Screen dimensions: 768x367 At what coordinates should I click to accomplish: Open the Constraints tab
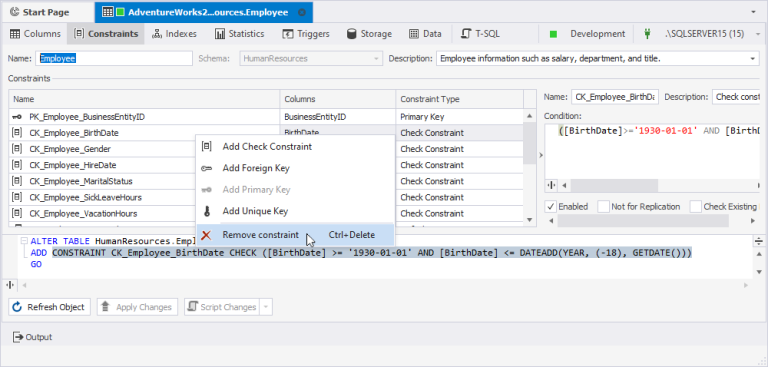pyautogui.click(x=106, y=34)
